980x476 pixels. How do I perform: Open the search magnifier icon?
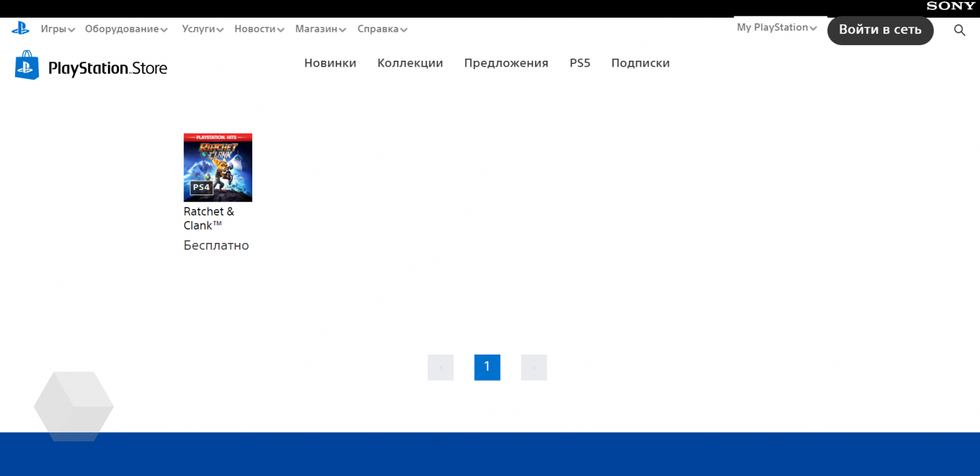960,30
